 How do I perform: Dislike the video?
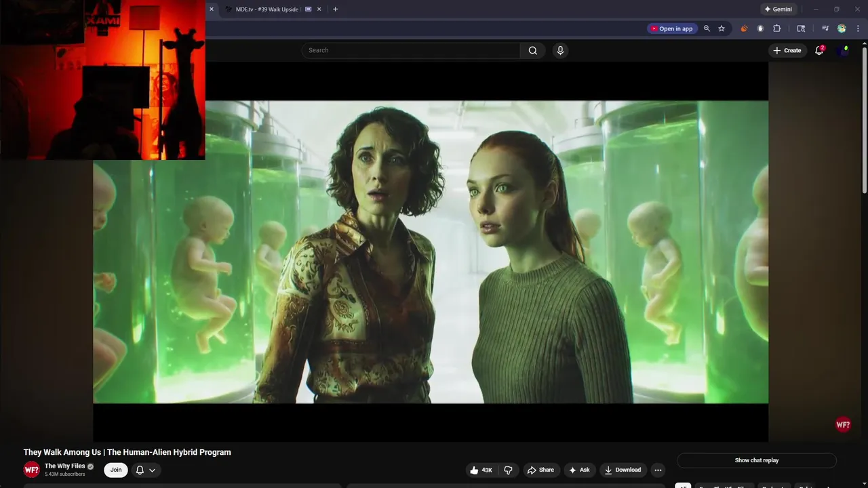click(508, 470)
